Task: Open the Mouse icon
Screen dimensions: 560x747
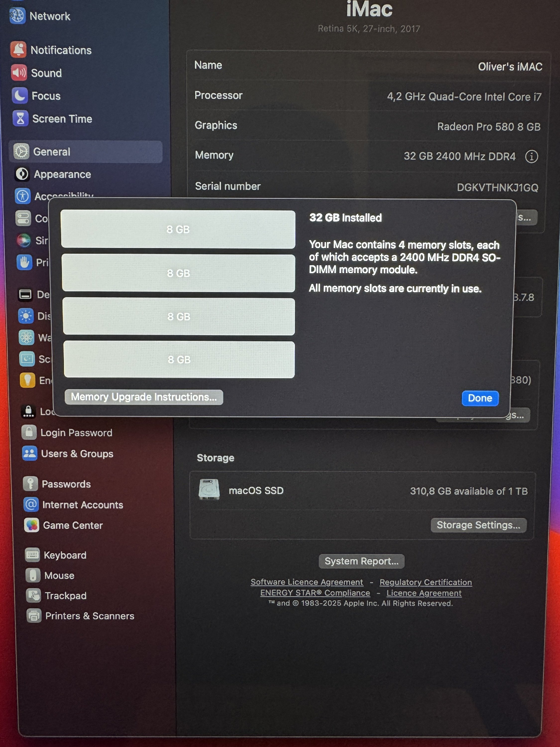Action: click(33, 575)
